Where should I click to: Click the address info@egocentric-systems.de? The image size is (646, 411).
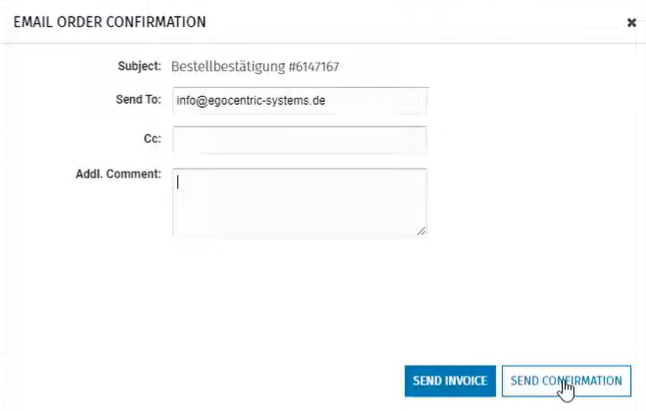(250, 101)
